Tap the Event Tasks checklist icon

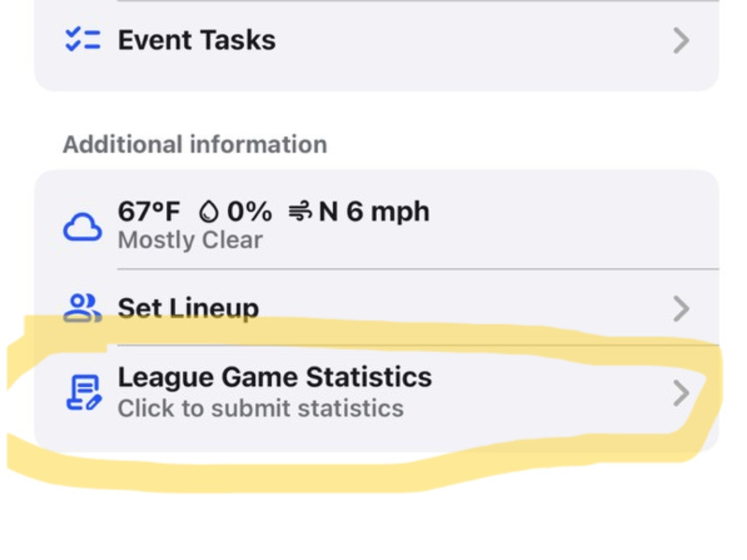82,40
